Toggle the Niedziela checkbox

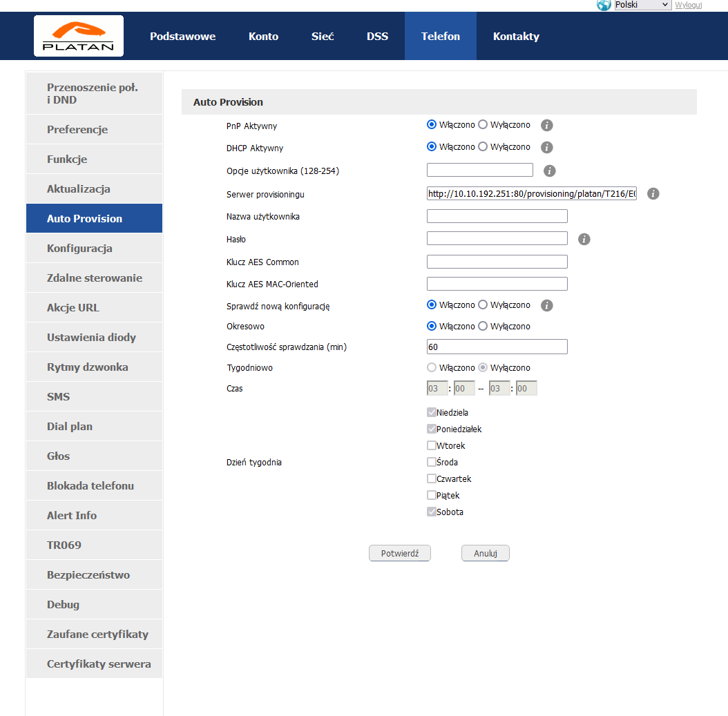click(431, 412)
